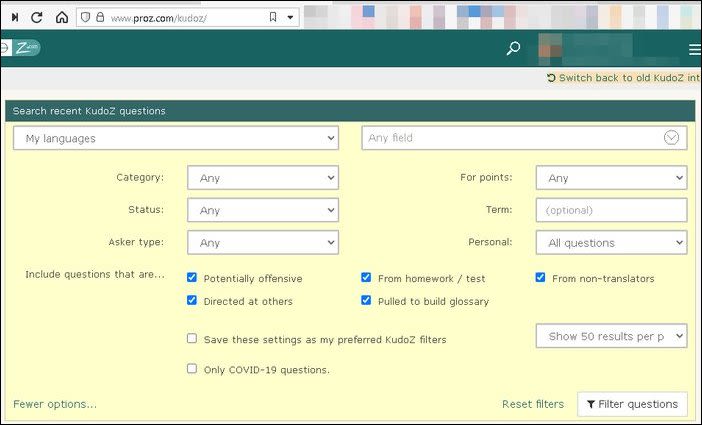Switch back to old KudoZ interface
The height and width of the screenshot is (425, 702).
point(624,77)
